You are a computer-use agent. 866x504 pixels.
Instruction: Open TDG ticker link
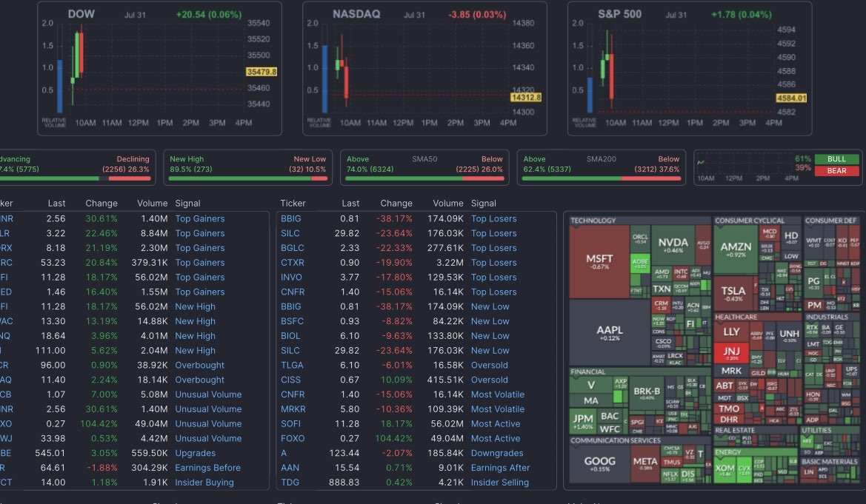tap(290, 483)
